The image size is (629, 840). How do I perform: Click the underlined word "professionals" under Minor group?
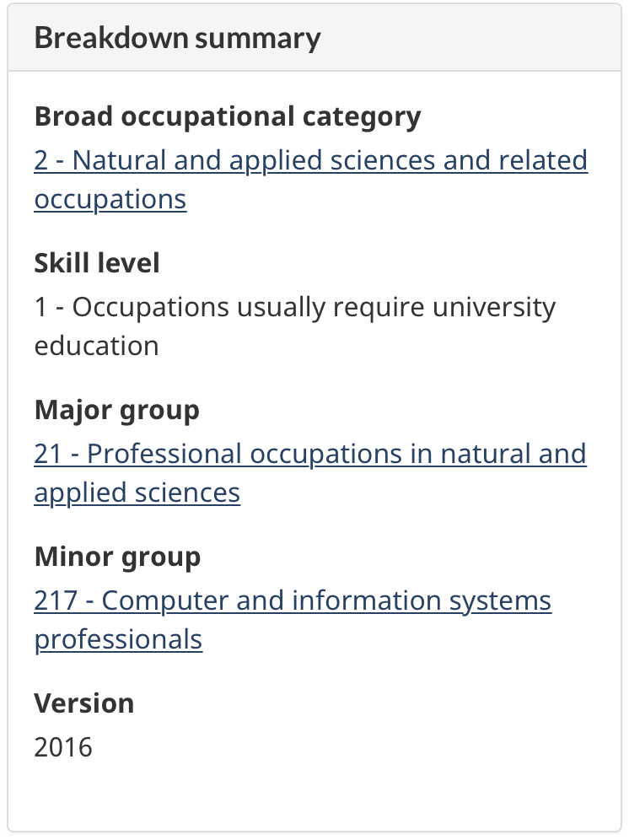coord(118,639)
